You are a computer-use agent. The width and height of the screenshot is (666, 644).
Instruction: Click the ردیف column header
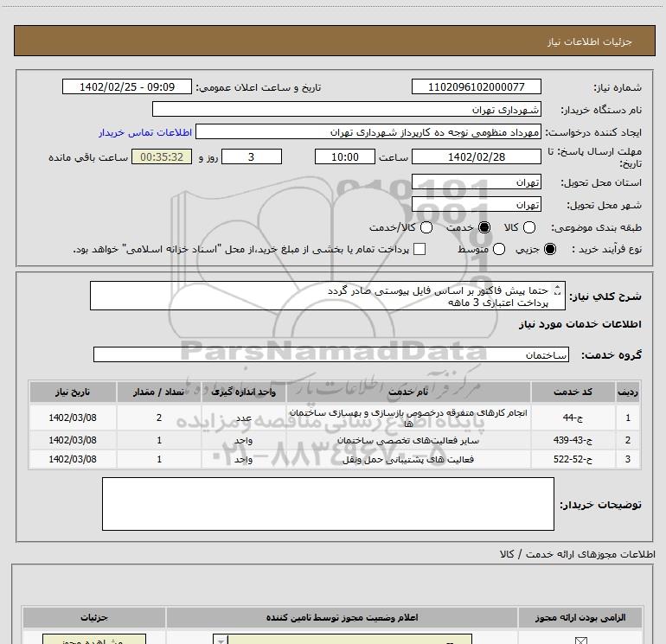coord(628,392)
